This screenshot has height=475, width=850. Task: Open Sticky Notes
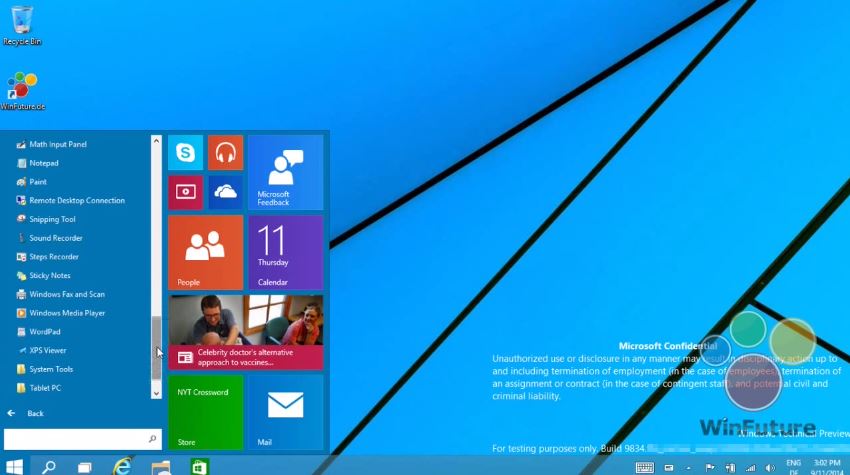click(43, 275)
